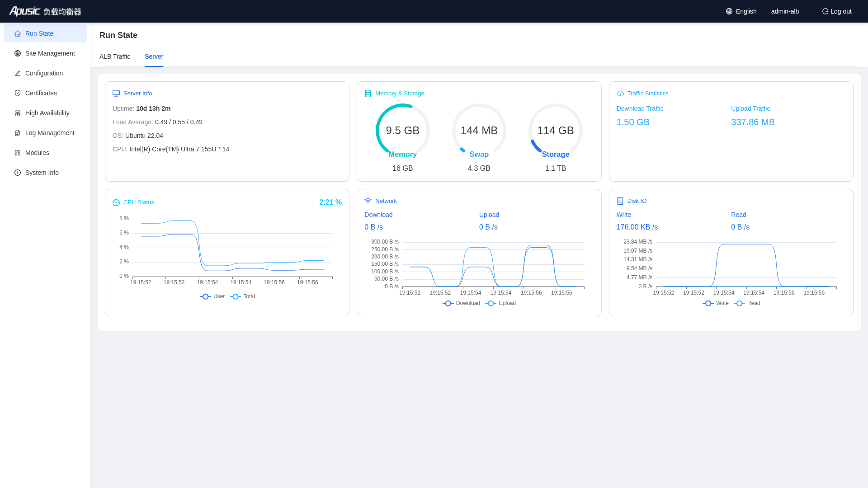
Task: Click the Run State home icon
Action: (x=18, y=33)
